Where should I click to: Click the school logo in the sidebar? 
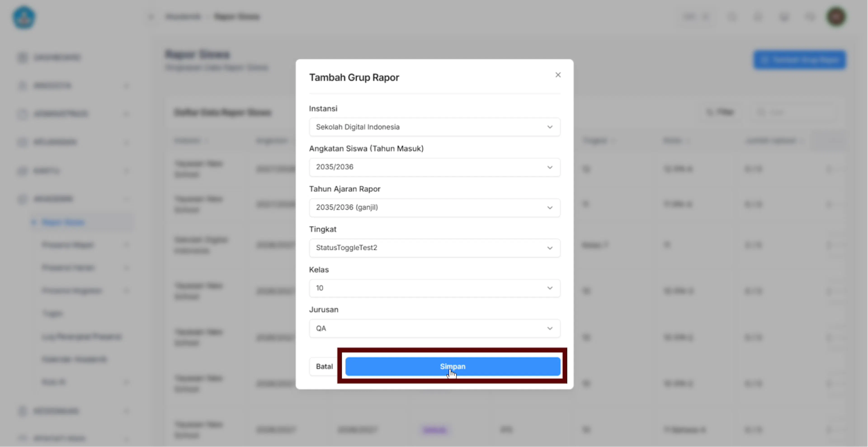pyautogui.click(x=24, y=17)
